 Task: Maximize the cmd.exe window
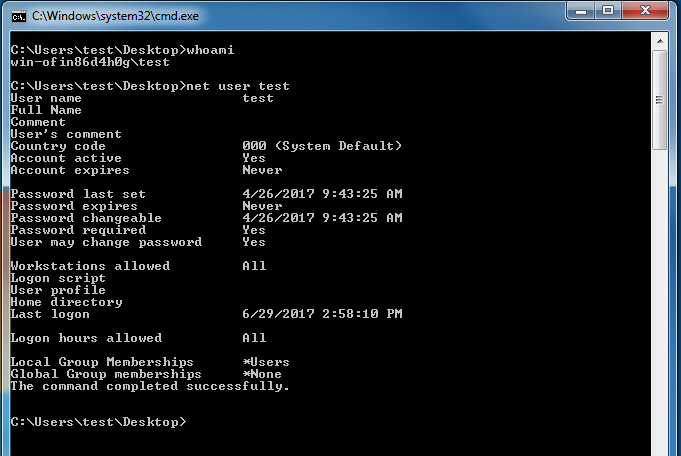coord(610,12)
